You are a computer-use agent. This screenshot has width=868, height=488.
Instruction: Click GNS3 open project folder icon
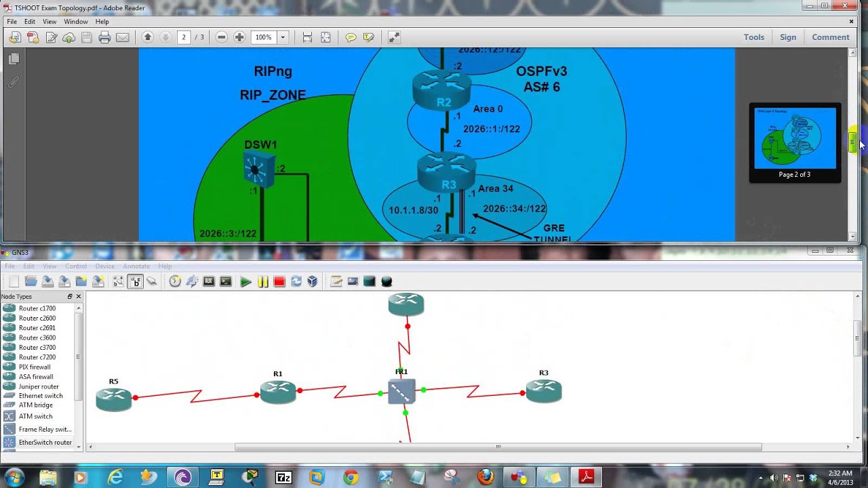pos(31,281)
